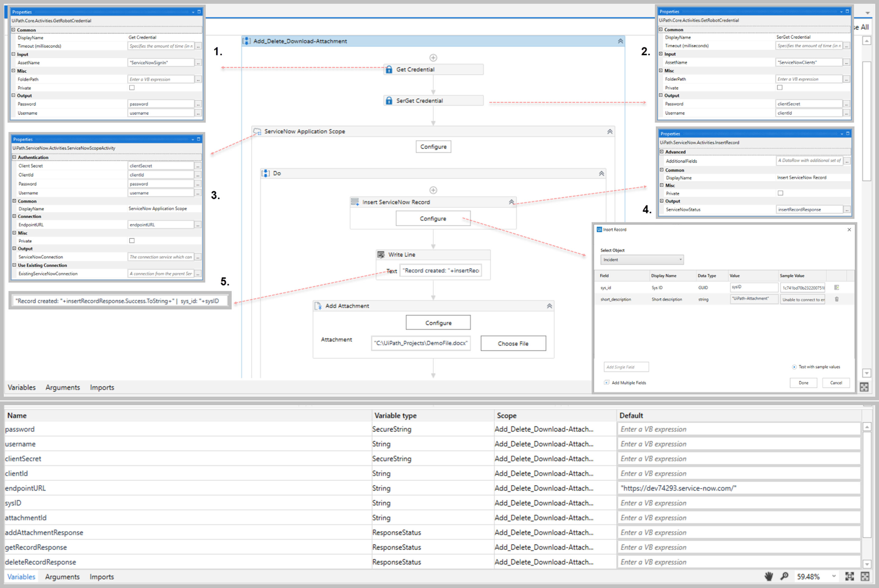Click the zoom magnifier icon
This screenshot has height=588, width=879.
coord(784,576)
